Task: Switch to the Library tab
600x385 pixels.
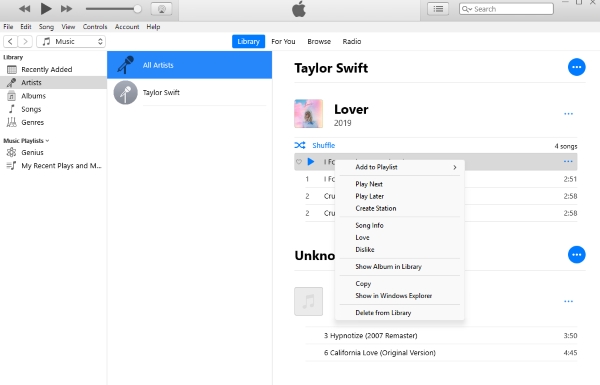Action: 248,41
